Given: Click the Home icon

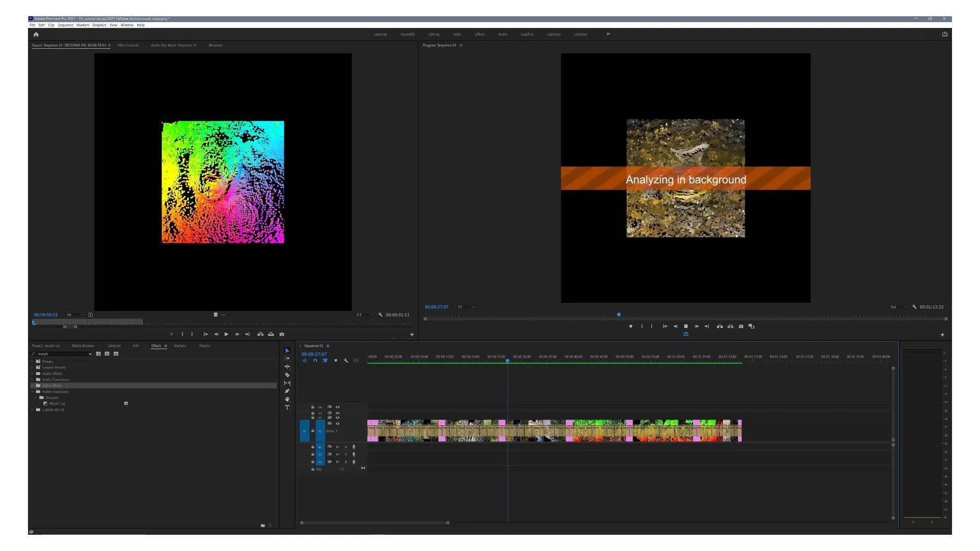Looking at the screenshot, I should pyautogui.click(x=36, y=34).
